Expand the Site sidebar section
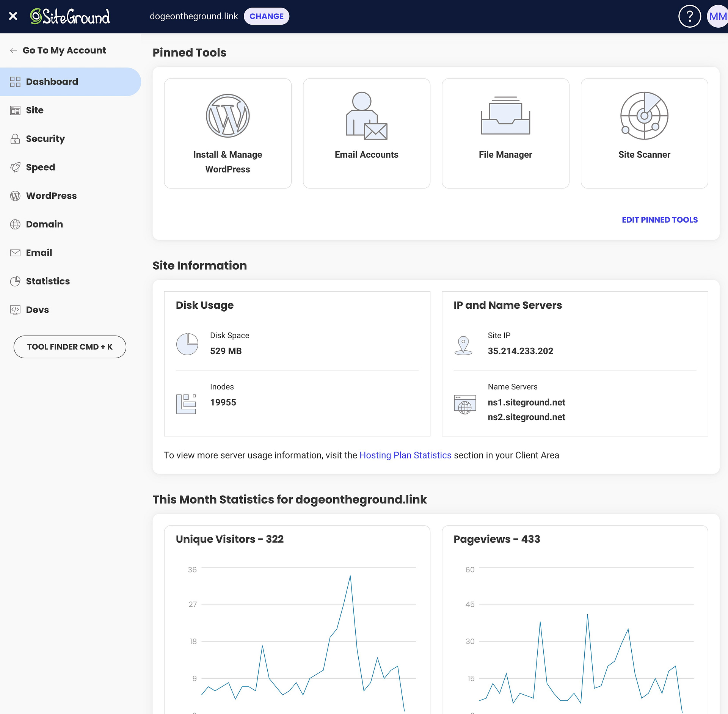The height and width of the screenshot is (714, 728). click(34, 110)
